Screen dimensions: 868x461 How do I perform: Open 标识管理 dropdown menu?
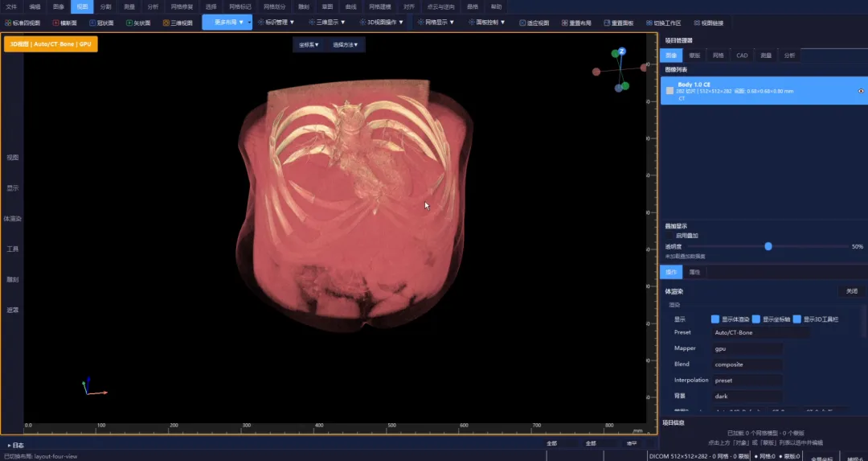(276, 23)
